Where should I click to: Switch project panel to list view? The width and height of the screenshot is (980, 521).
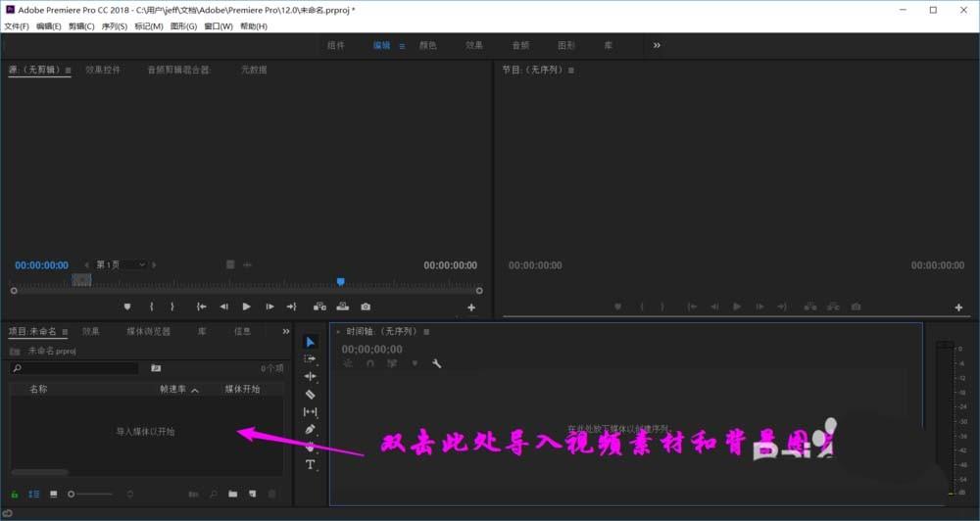coord(33,495)
